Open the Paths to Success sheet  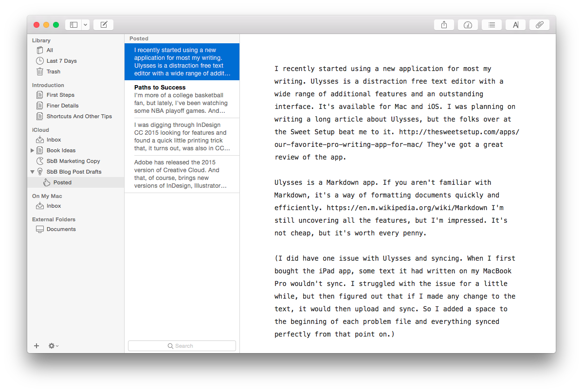click(x=182, y=99)
